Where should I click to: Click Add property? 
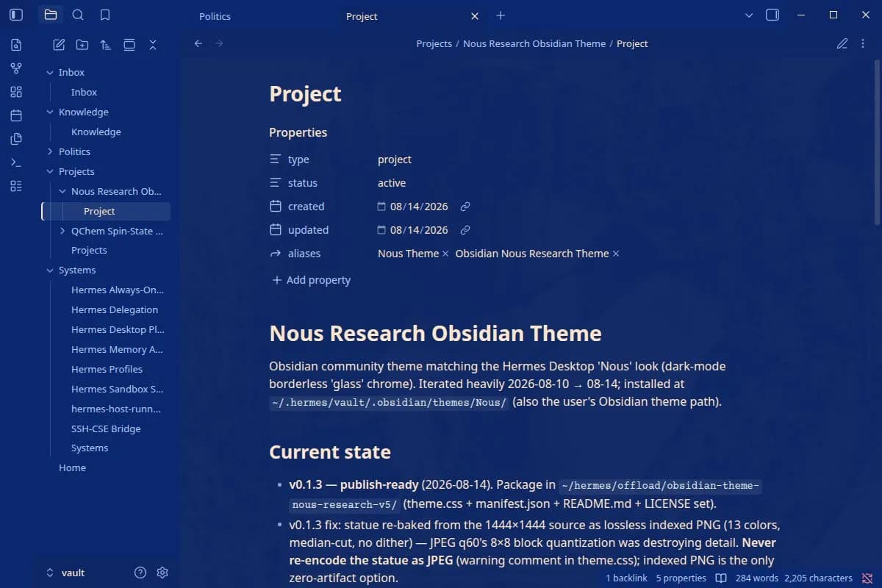[x=311, y=280]
